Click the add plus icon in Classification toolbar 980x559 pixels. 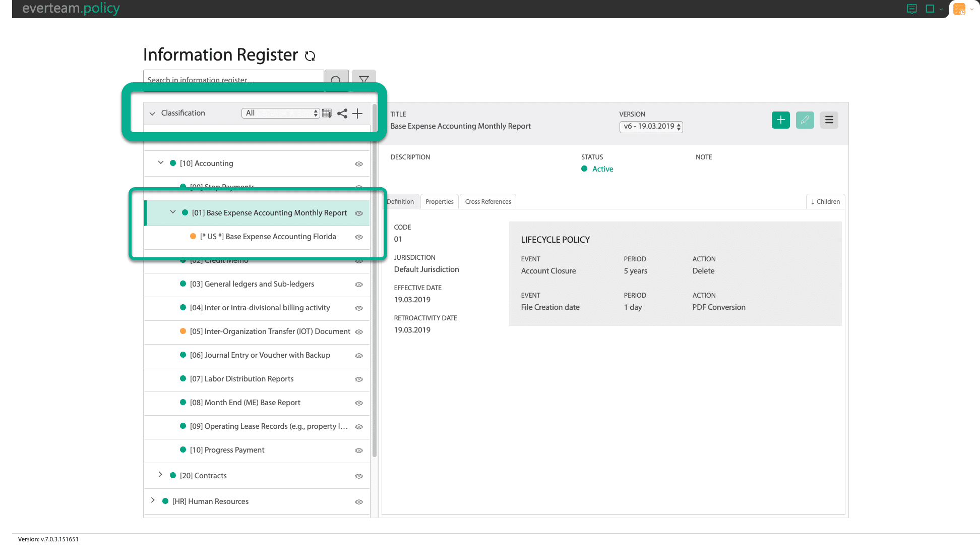[x=357, y=113]
